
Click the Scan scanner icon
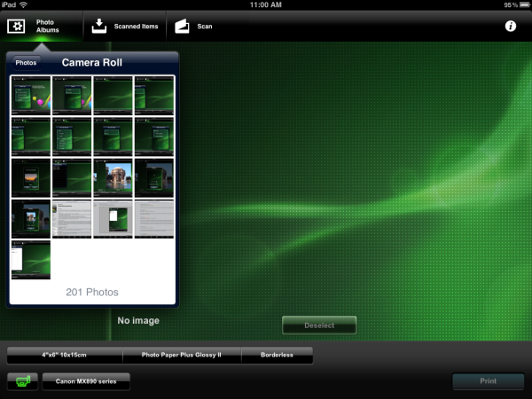coord(183,26)
